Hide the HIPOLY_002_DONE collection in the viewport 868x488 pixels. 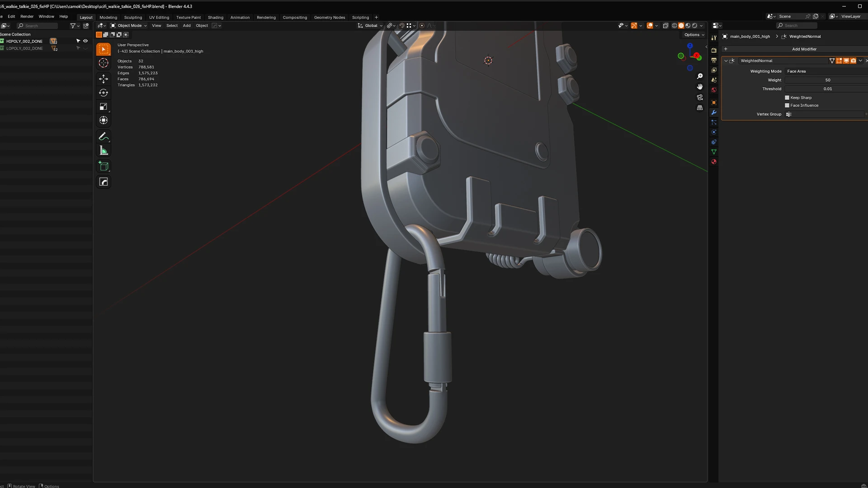(x=85, y=41)
